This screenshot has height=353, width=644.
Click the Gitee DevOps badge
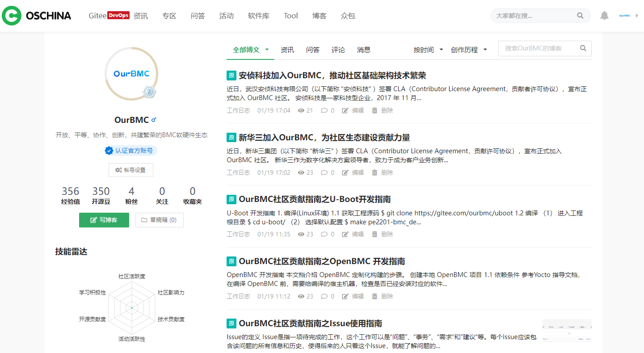[x=118, y=16]
